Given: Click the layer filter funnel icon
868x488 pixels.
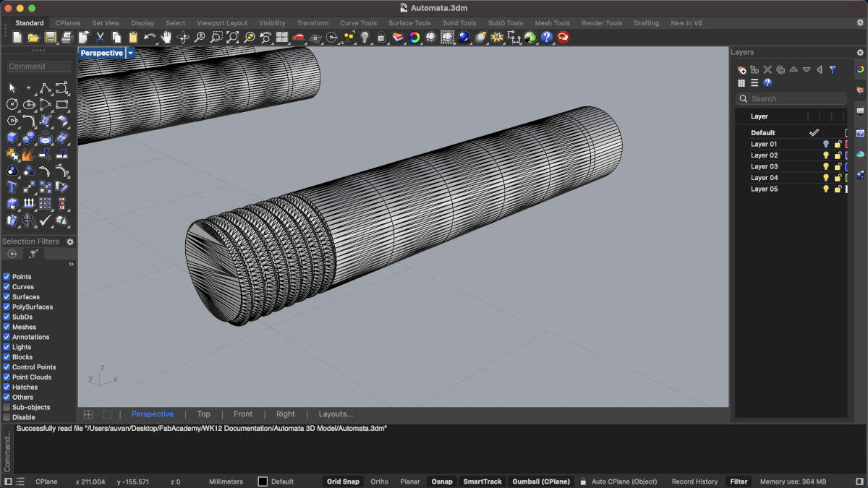Looking at the screenshot, I should [833, 69].
